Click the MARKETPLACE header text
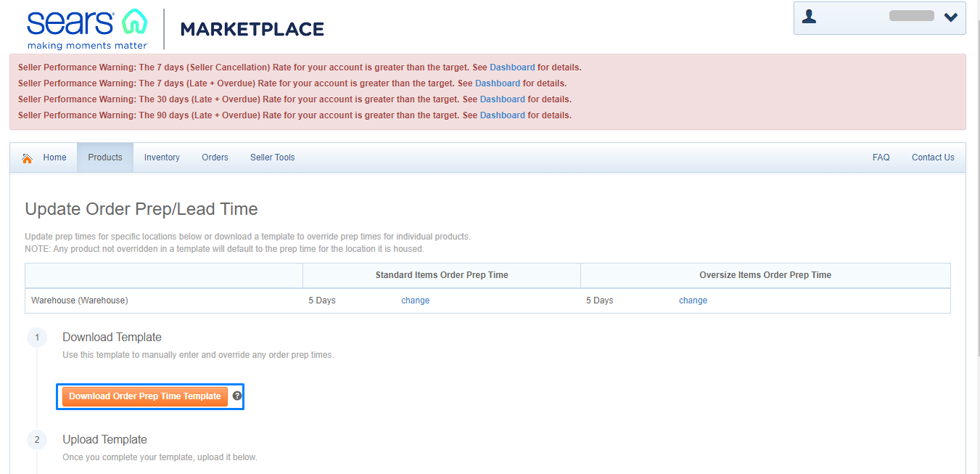This screenshot has height=474, width=980. [x=252, y=30]
